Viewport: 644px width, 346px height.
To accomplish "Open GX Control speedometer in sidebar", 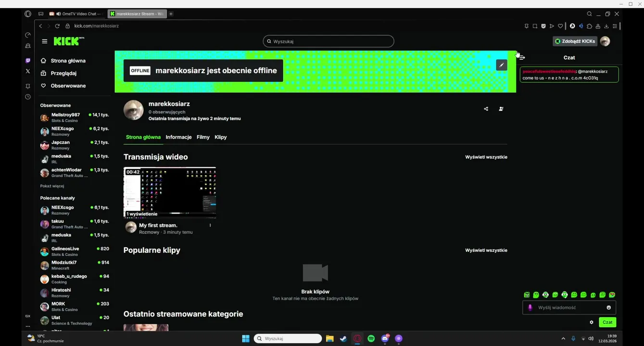I will [x=28, y=35].
